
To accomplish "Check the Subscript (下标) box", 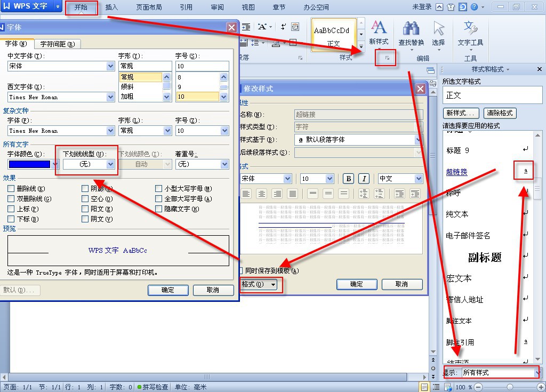I will click(11, 219).
